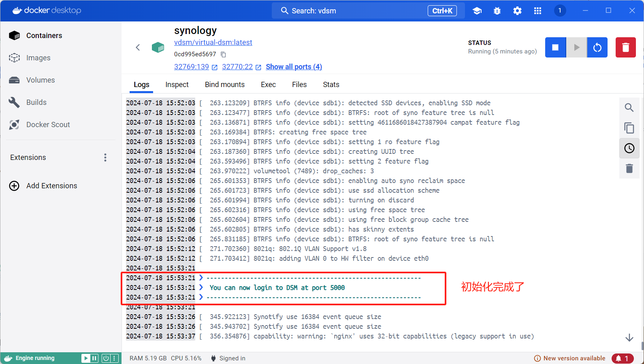Click the start container play button
The width and height of the screenshot is (644, 364).
[x=576, y=47]
